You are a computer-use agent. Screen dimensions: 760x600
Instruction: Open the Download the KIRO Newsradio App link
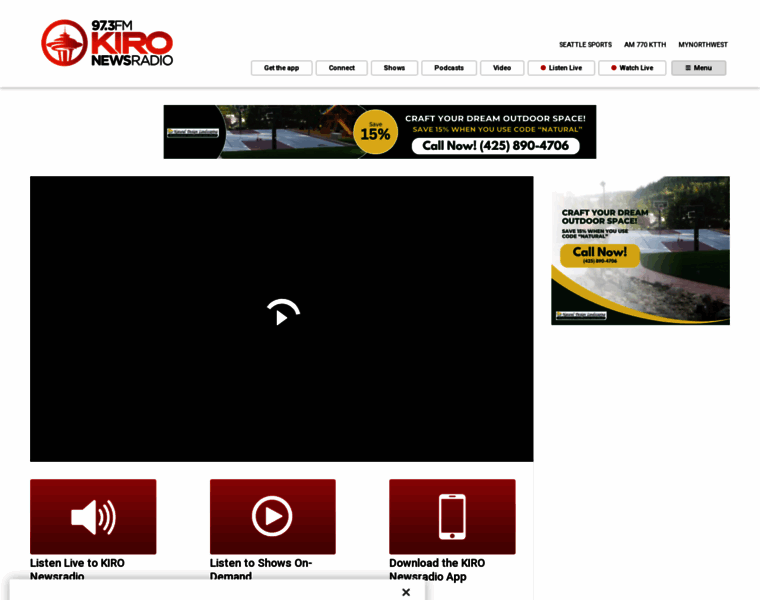click(x=437, y=569)
